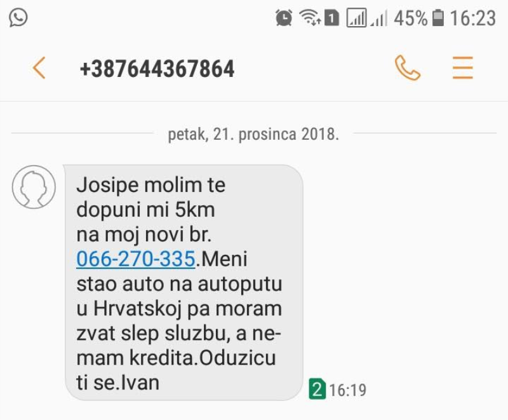Tap the 16:23 clock in status bar
Viewport: 508px width, 420px height.
click(x=472, y=18)
